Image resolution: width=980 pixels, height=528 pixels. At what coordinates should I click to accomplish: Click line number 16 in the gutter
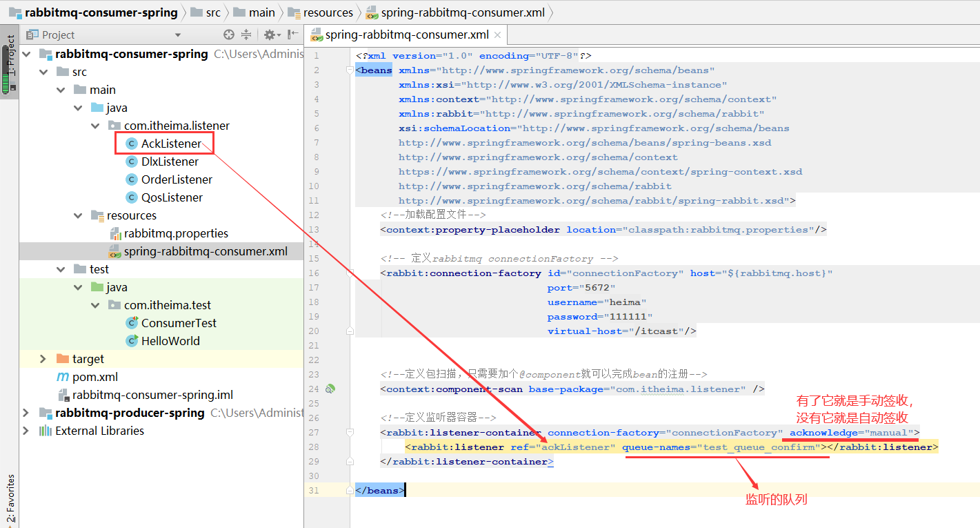click(314, 273)
